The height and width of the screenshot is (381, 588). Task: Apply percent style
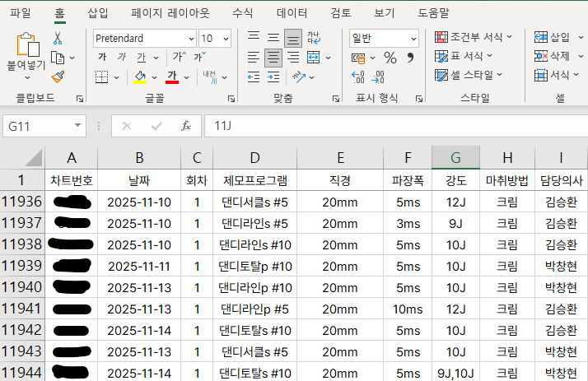tap(390, 58)
